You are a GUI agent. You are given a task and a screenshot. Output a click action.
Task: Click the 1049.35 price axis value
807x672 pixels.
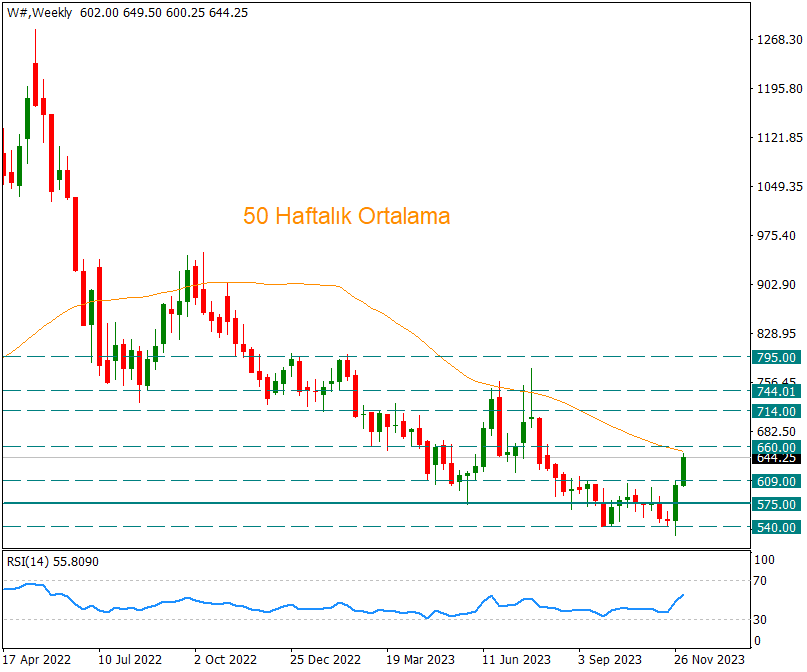[779, 186]
